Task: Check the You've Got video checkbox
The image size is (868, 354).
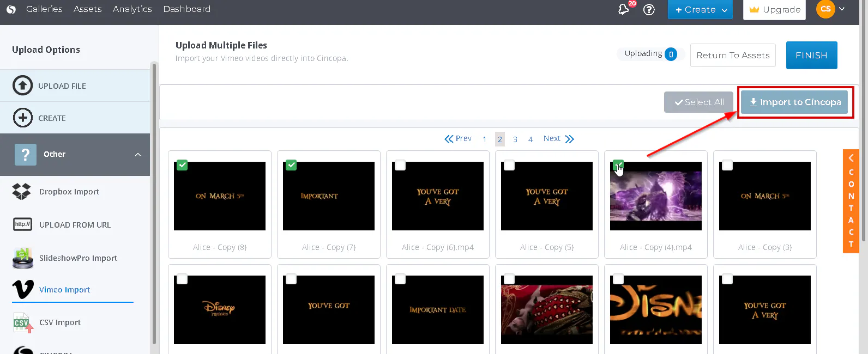Action: [291, 279]
